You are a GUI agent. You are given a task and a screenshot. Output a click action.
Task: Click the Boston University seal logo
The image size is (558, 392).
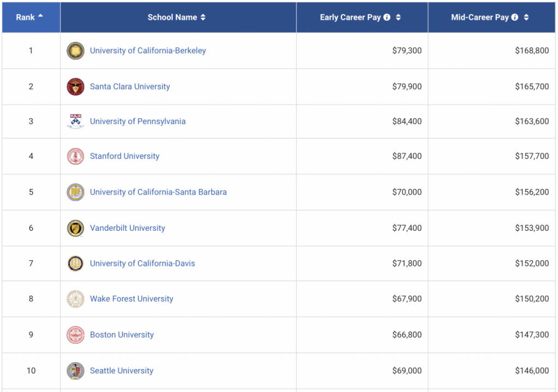click(x=75, y=335)
